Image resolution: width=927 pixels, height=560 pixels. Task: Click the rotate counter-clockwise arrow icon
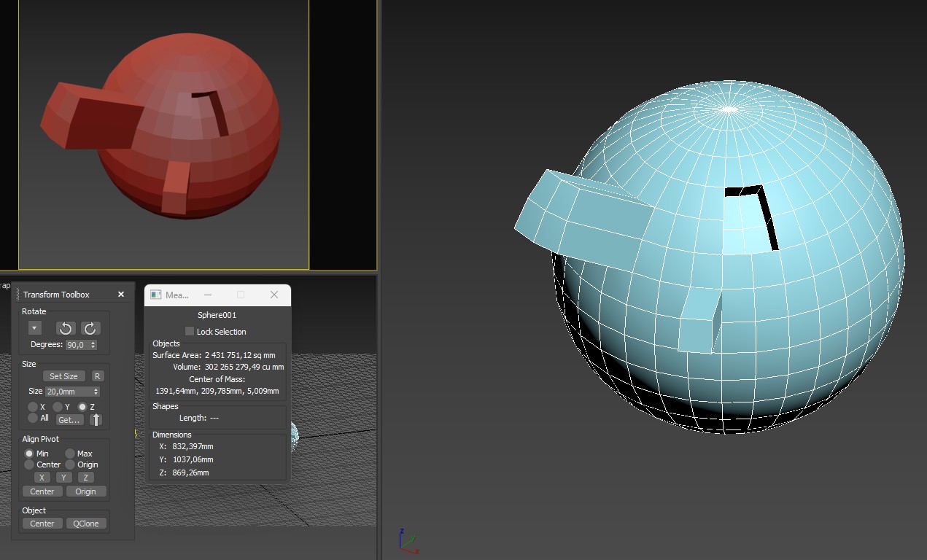[x=66, y=328]
